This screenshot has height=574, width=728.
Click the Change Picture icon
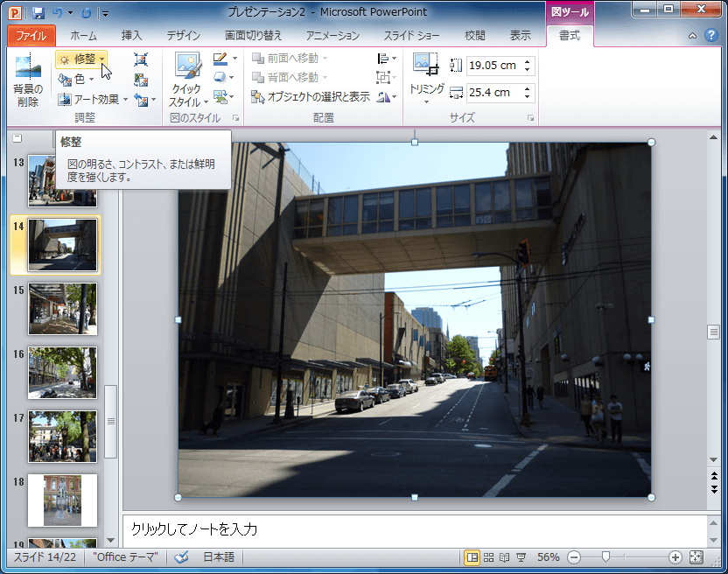pyautogui.click(x=141, y=80)
